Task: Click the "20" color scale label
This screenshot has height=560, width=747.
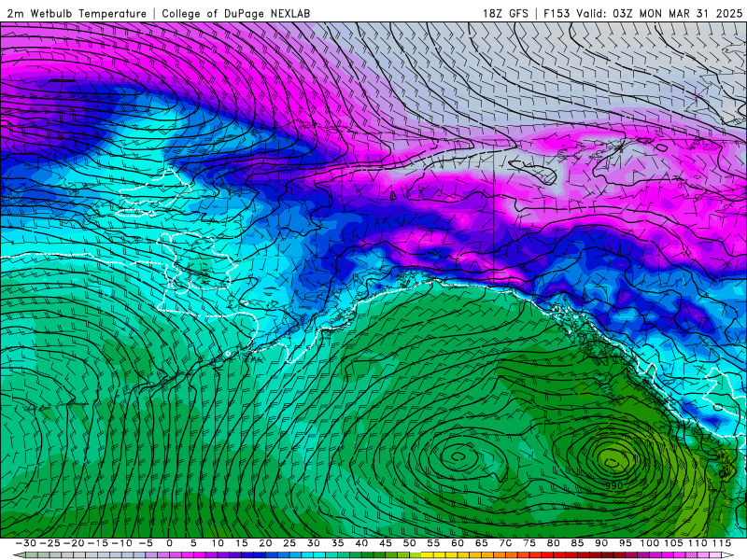Action: coord(265,543)
